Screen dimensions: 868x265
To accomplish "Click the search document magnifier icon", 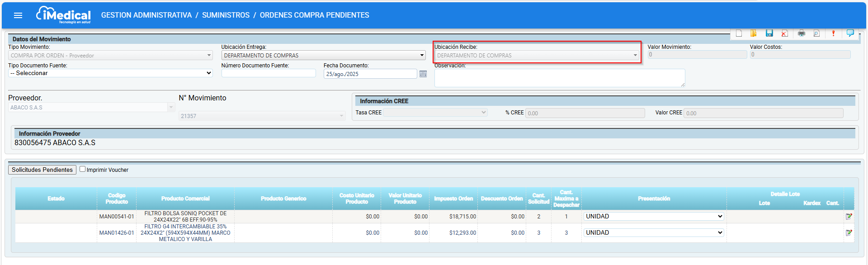I will pos(816,33).
